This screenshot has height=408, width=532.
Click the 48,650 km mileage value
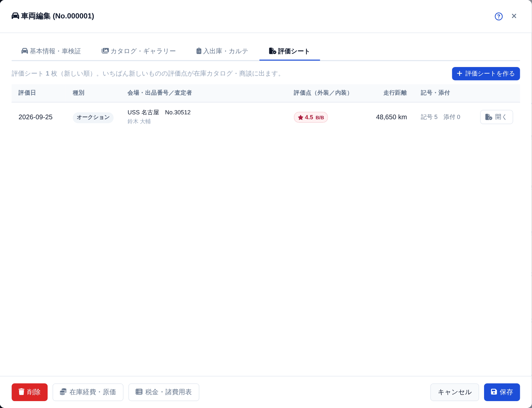pyautogui.click(x=391, y=117)
